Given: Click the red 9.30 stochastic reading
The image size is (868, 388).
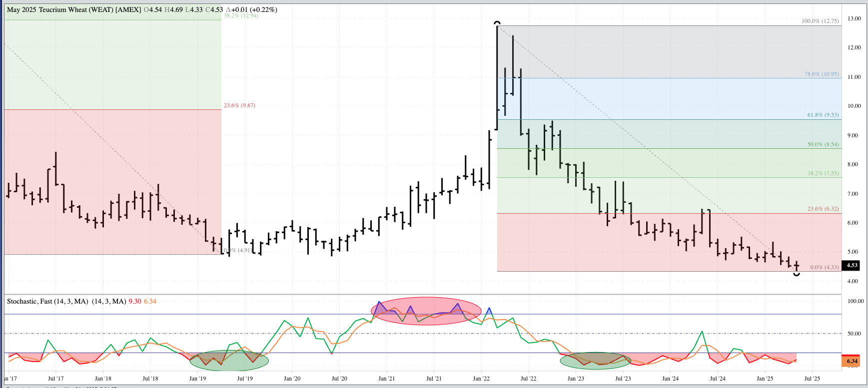Looking at the screenshot, I should (135, 301).
